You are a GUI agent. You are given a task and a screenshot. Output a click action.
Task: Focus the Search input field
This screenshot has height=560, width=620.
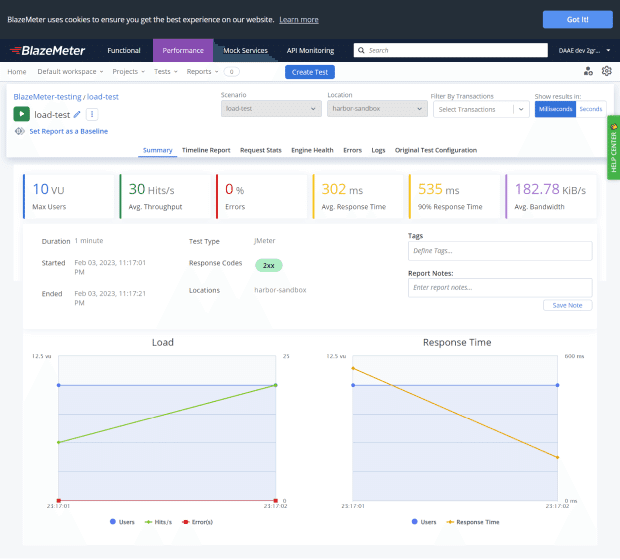click(x=451, y=50)
